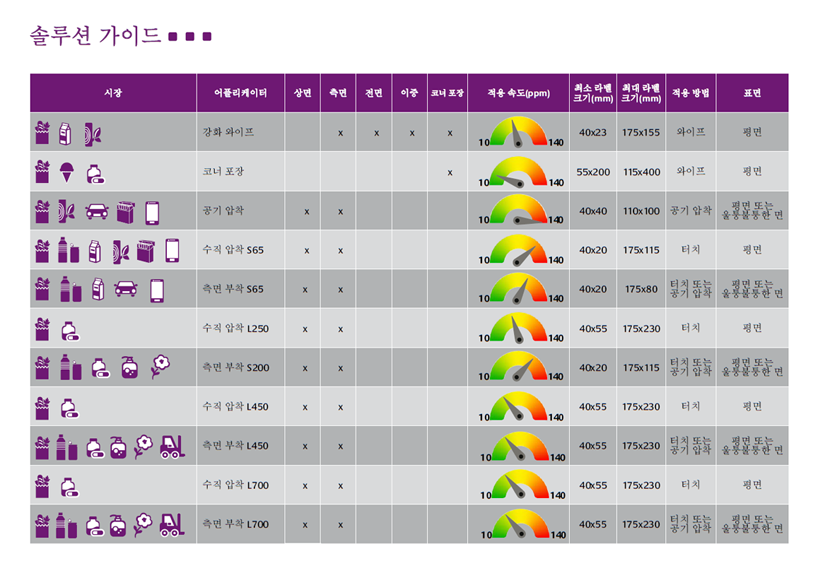Select the ice cream cone icon in 코너 포장 row

click(x=66, y=173)
